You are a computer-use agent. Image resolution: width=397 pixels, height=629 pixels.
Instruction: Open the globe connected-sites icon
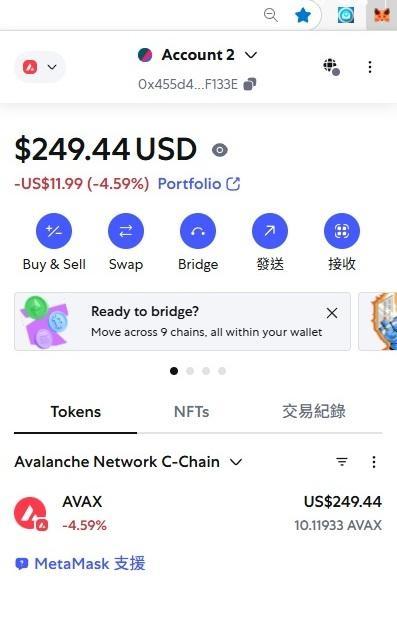(331, 67)
